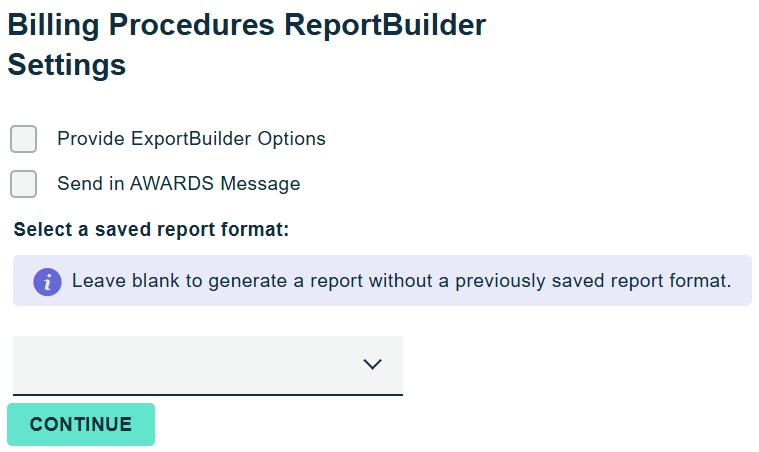Viewport: 759px width, 452px height.
Task: Open the saved report format dropdown
Action: click(207, 365)
